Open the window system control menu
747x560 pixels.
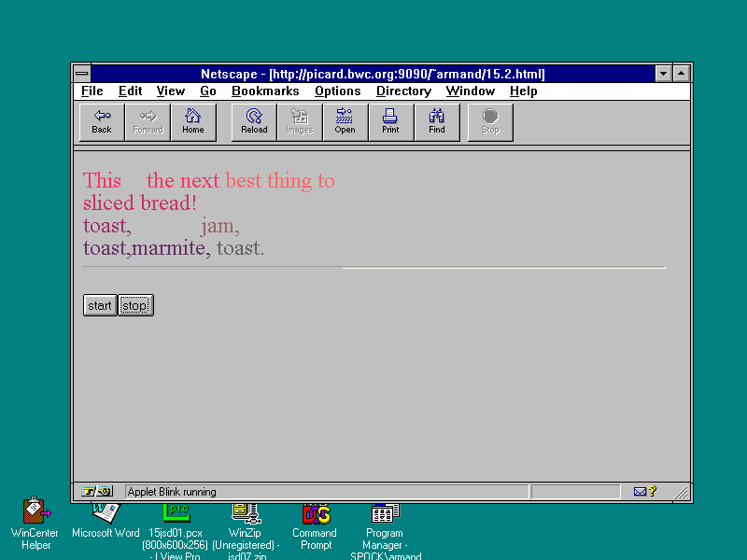click(x=82, y=74)
